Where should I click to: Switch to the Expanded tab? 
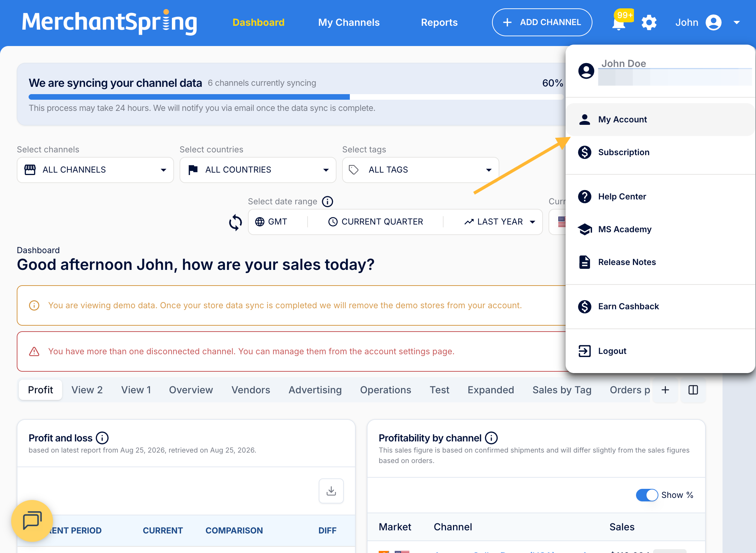(491, 390)
